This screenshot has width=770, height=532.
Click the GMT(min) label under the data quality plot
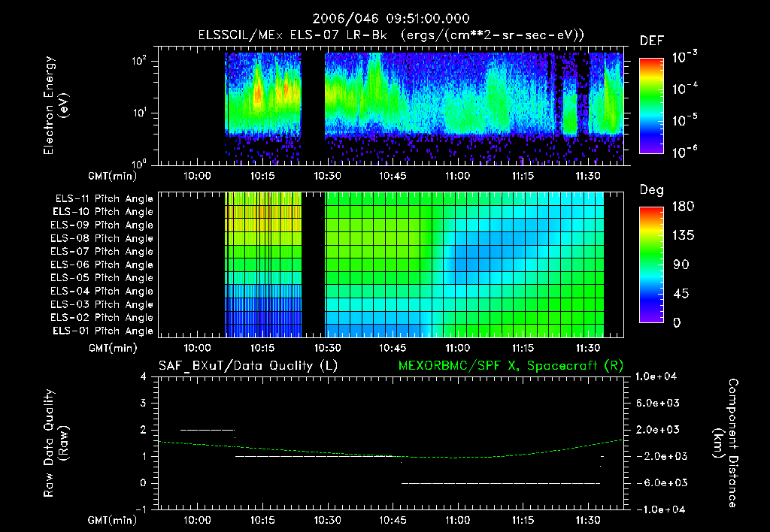tap(113, 520)
